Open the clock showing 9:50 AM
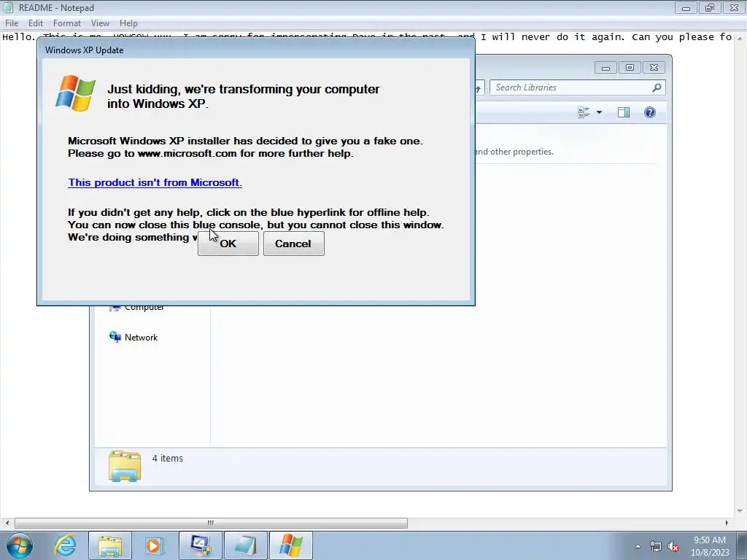This screenshot has width=747, height=560. coord(710,546)
